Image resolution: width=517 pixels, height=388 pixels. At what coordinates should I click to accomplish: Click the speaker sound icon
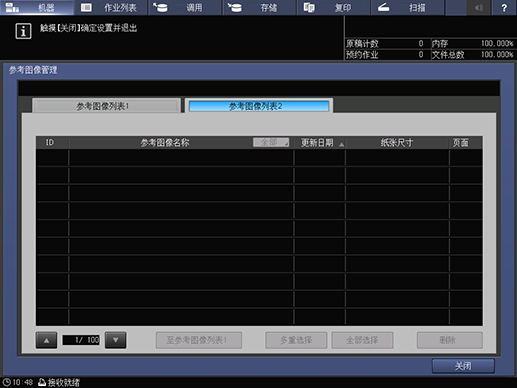479,7
